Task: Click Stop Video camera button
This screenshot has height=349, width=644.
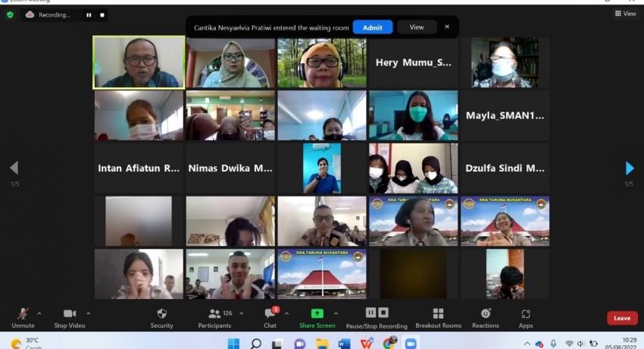Action: coord(70,318)
